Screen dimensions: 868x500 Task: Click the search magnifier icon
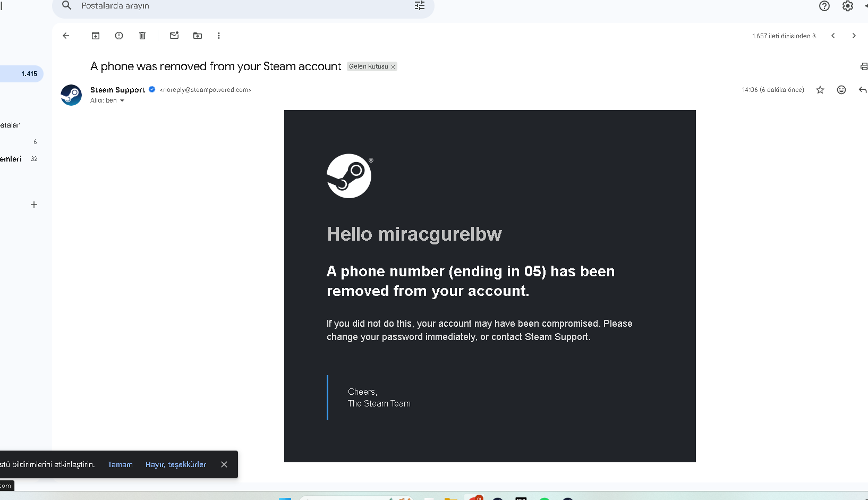pos(66,5)
